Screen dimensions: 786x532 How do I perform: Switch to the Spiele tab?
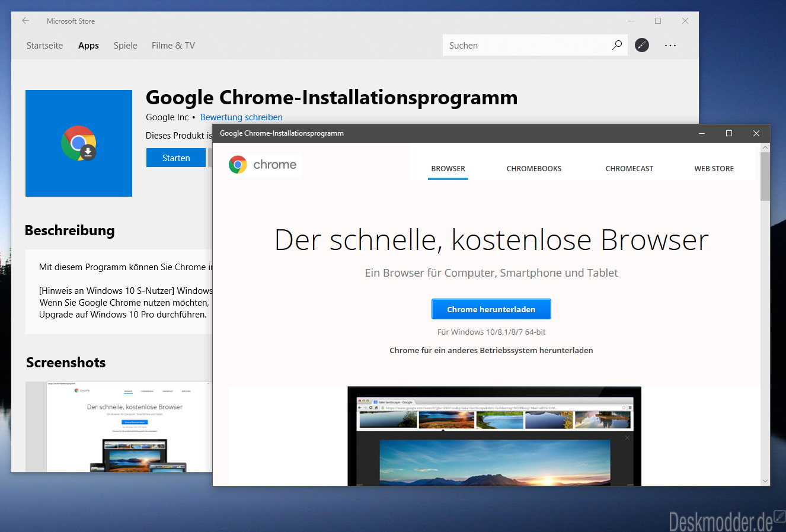(126, 46)
